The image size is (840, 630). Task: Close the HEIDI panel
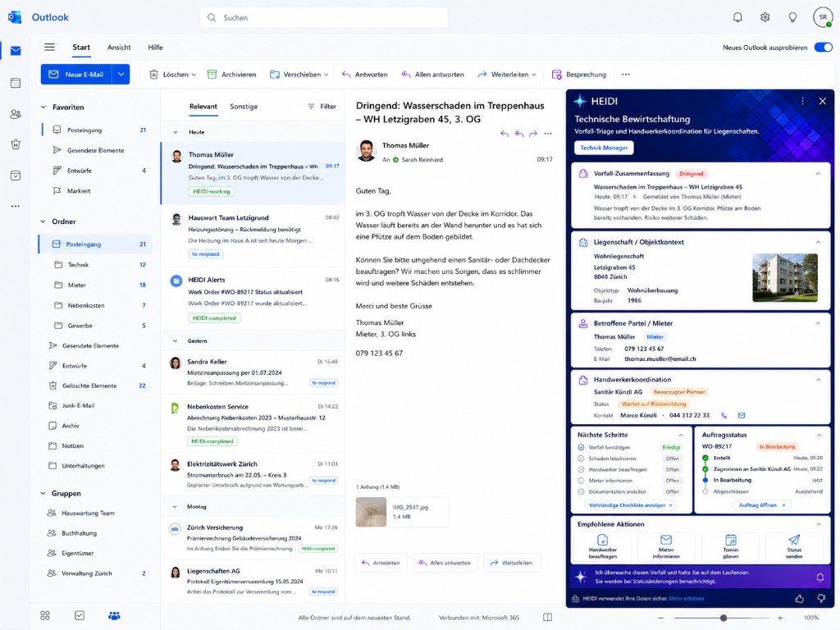coord(822,101)
